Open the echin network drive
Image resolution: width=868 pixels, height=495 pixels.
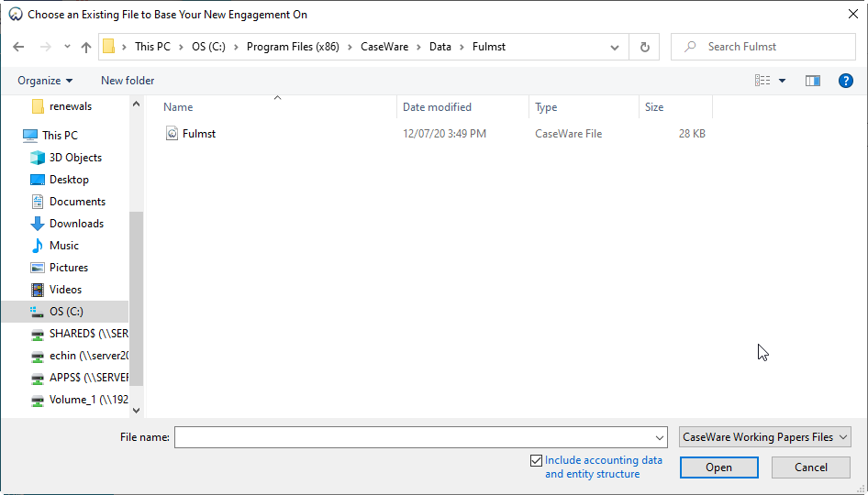pos(79,356)
